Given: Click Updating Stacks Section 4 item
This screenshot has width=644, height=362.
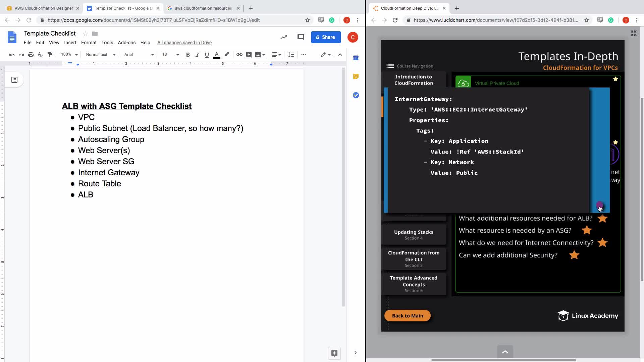Looking at the screenshot, I should click(x=414, y=235).
